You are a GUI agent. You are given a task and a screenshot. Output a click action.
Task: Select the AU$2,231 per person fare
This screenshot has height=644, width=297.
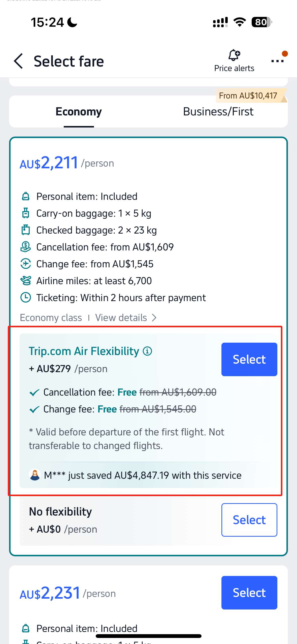[x=249, y=592]
